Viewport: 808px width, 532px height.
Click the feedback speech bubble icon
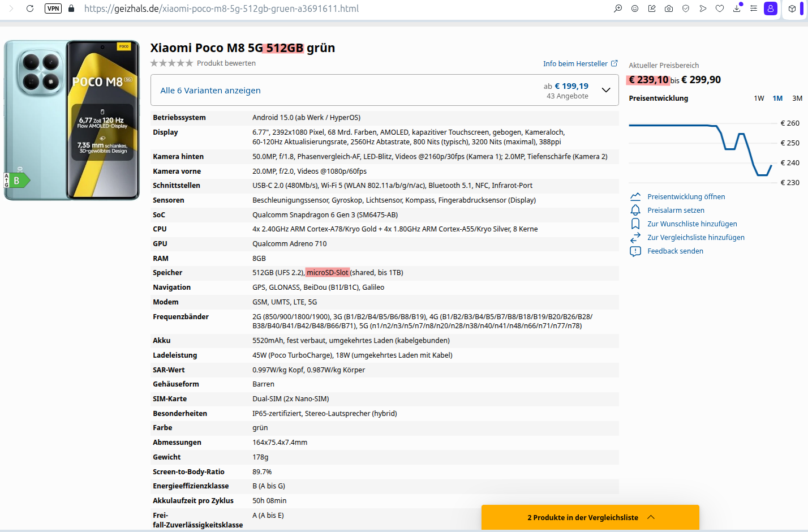[x=635, y=251]
